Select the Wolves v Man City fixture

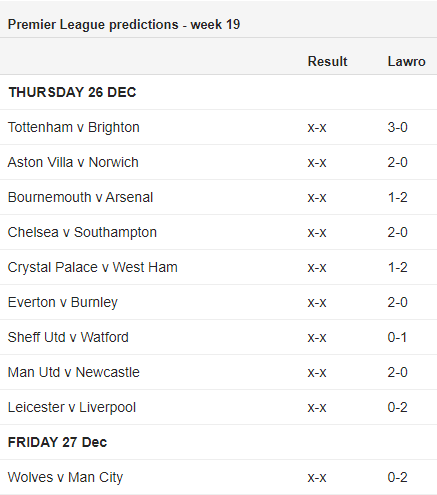coord(65,477)
